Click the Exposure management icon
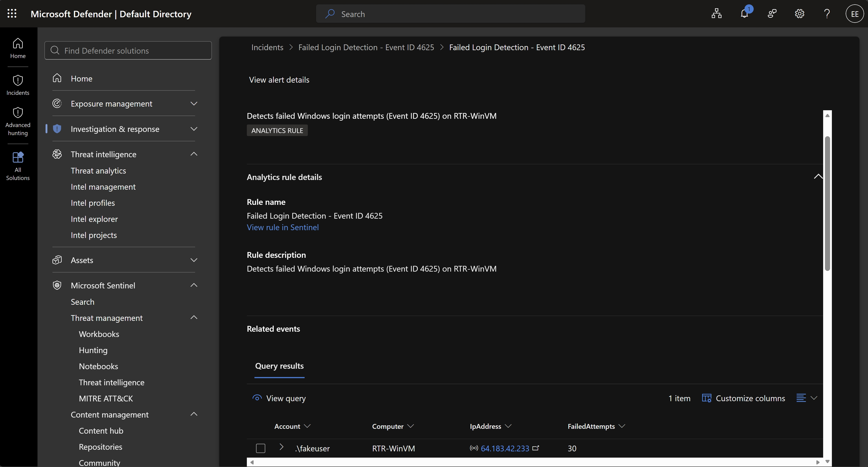Viewport: 868px width, 467px height. click(57, 104)
